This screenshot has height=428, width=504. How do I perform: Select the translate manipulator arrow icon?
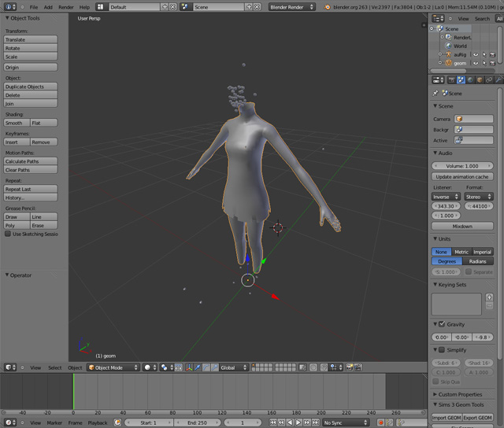tap(198, 367)
